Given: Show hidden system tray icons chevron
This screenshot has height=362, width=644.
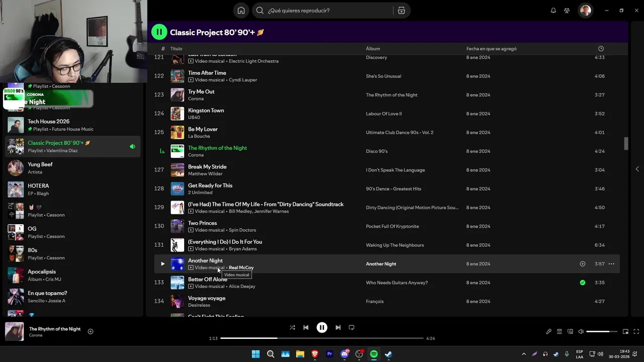Looking at the screenshot, I should tap(524, 354).
